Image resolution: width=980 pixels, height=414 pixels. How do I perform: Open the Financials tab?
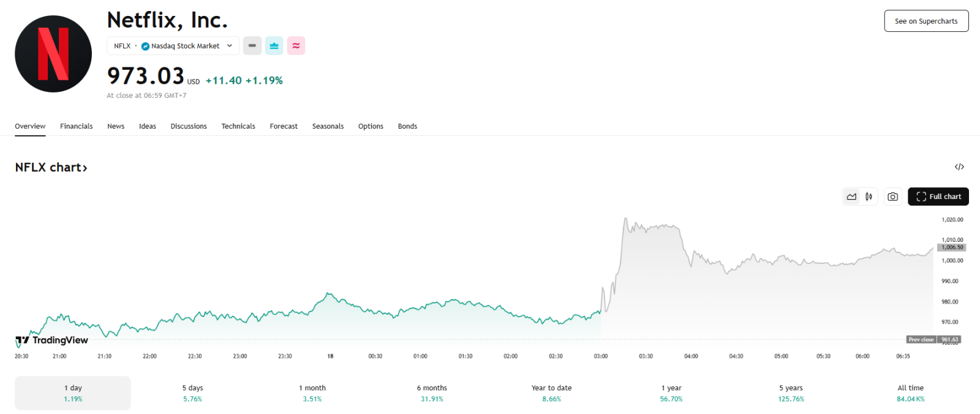[77, 126]
